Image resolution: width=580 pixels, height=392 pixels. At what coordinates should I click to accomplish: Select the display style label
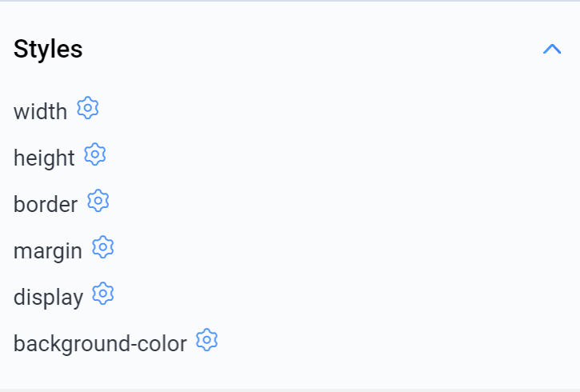(48, 298)
